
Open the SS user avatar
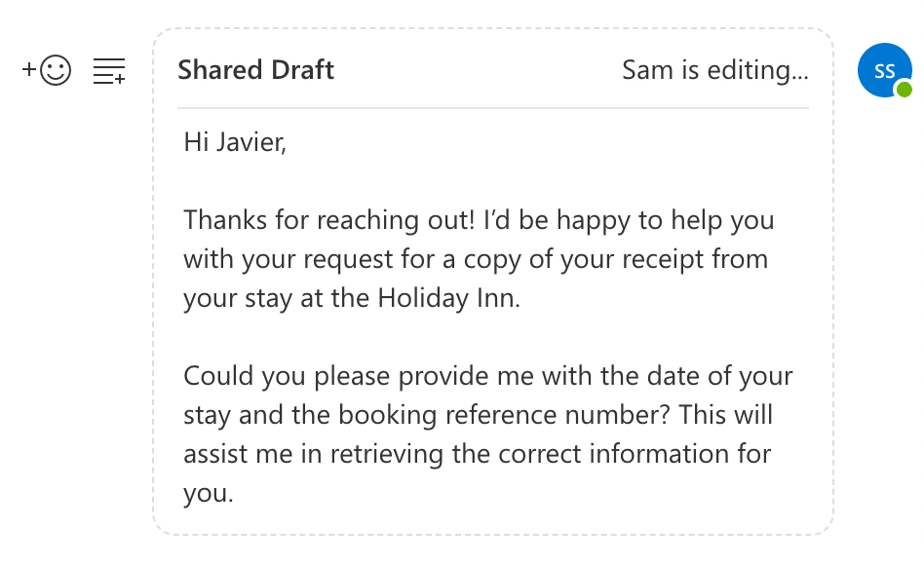[x=883, y=71]
